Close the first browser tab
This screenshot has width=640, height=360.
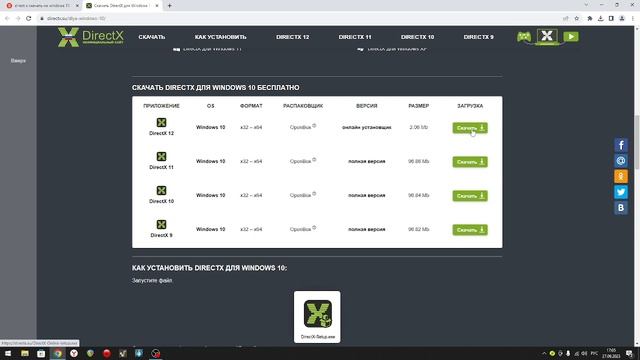77,6
